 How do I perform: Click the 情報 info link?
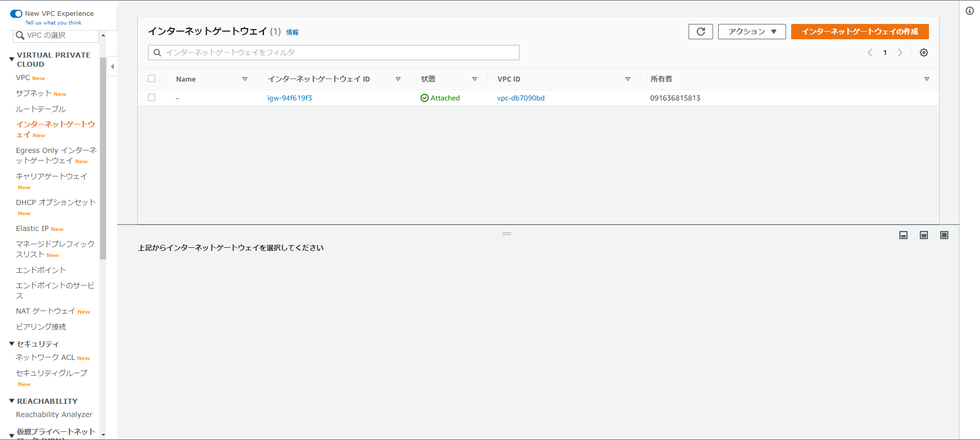(x=292, y=32)
